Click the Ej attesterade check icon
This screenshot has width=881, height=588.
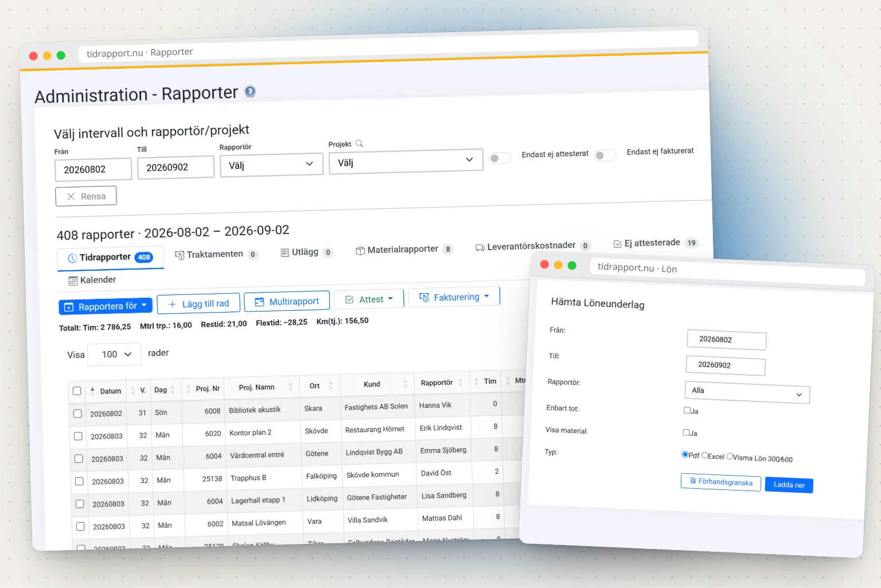tap(618, 244)
